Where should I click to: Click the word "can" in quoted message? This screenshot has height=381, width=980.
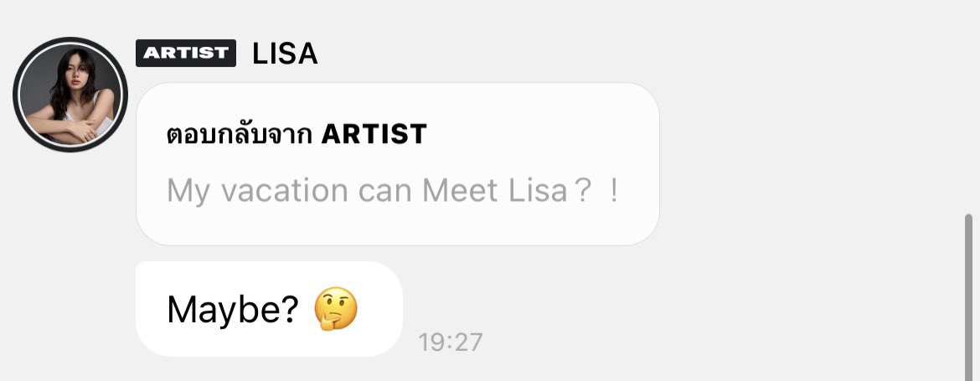384,191
